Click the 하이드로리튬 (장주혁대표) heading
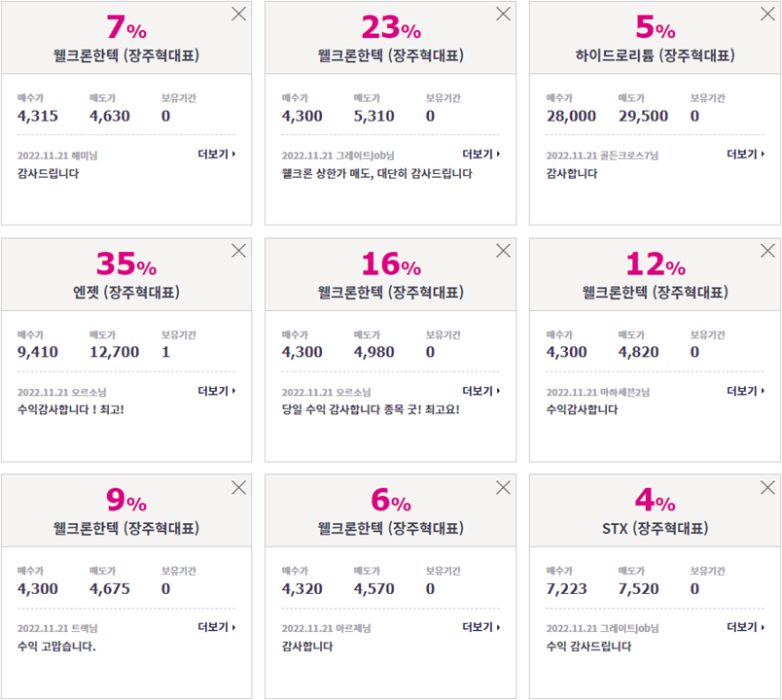 point(655,54)
